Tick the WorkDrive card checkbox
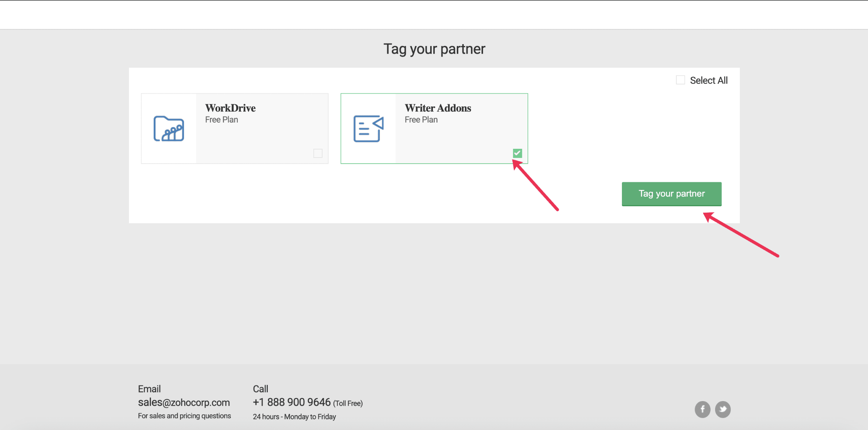Viewport: 868px width, 430px height. coord(318,153)
